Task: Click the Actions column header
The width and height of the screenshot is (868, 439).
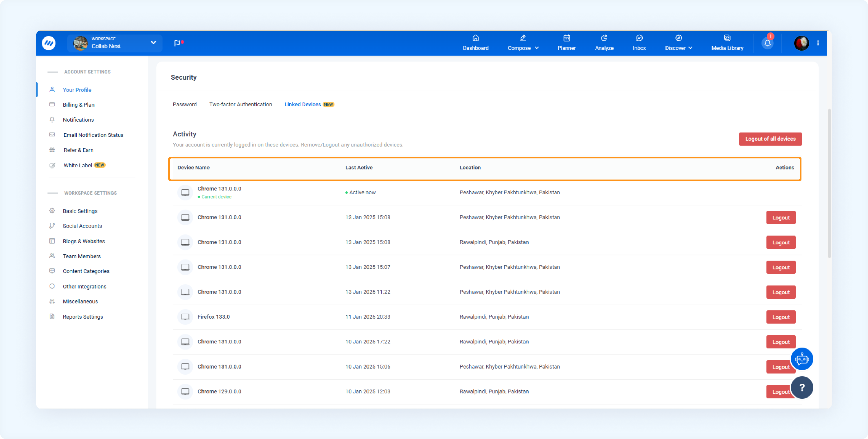Action: [785, 168]
